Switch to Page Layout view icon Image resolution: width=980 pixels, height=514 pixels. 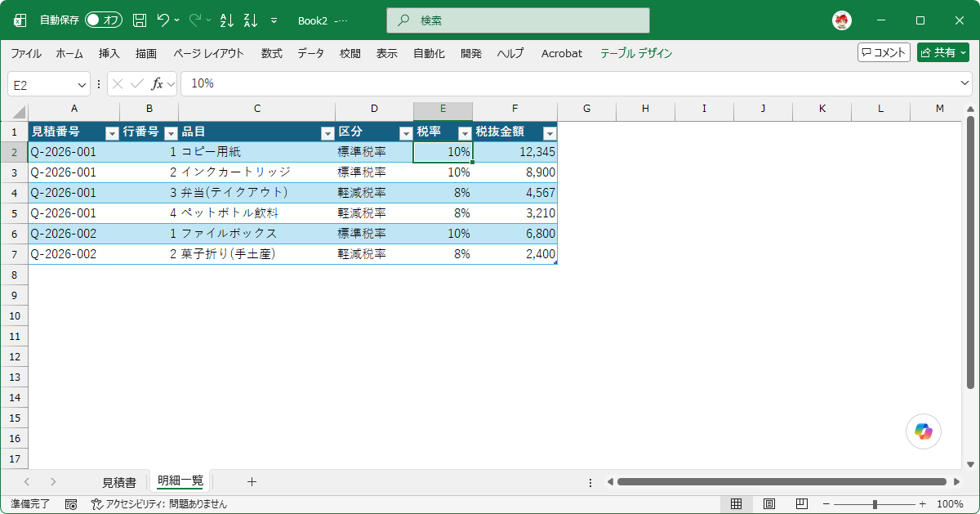768,504
